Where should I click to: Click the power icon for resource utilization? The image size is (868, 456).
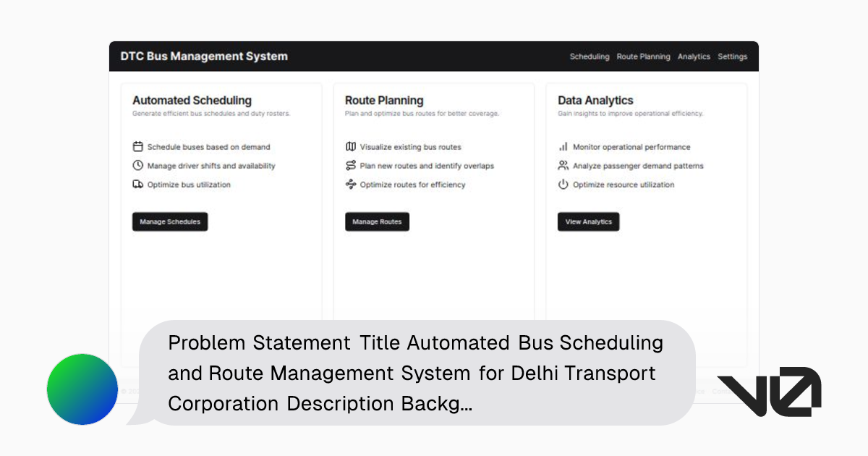pyautogui.click(x=563, y=185)
